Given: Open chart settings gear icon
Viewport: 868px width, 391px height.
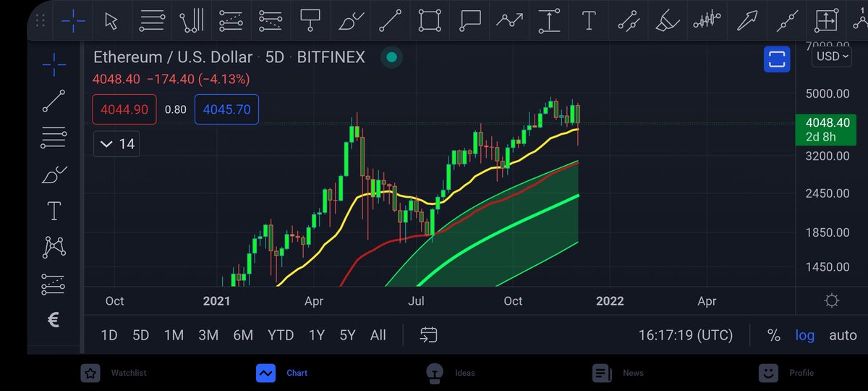Looking at the screenshot, I should coord(832,301).
